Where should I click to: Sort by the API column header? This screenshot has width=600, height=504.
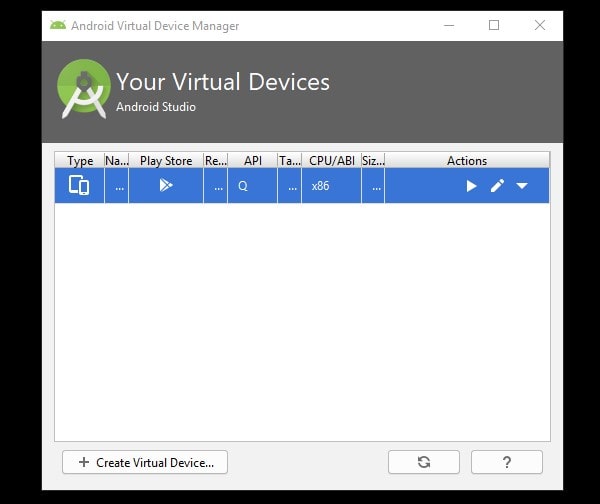click(253, 160)
